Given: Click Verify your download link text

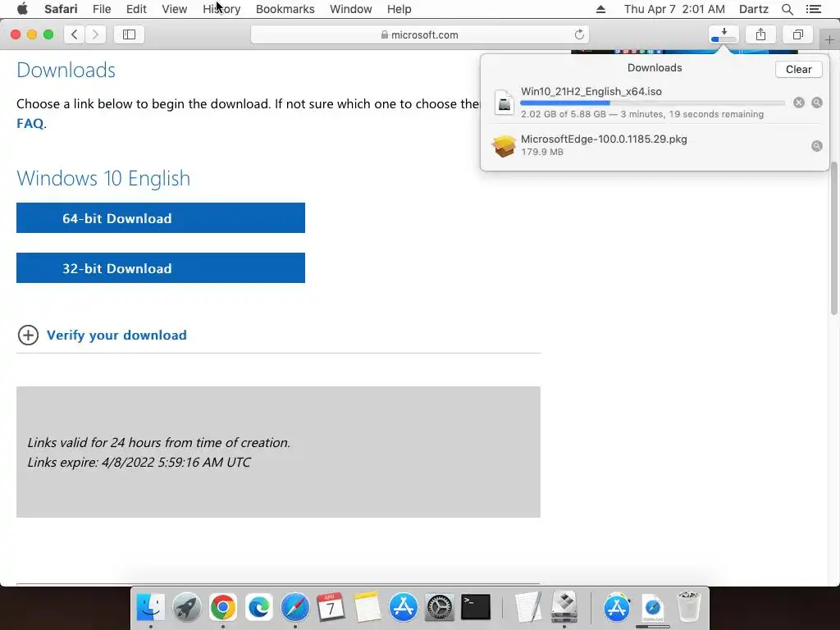Looking at the screenshot, I should point(116,336).
